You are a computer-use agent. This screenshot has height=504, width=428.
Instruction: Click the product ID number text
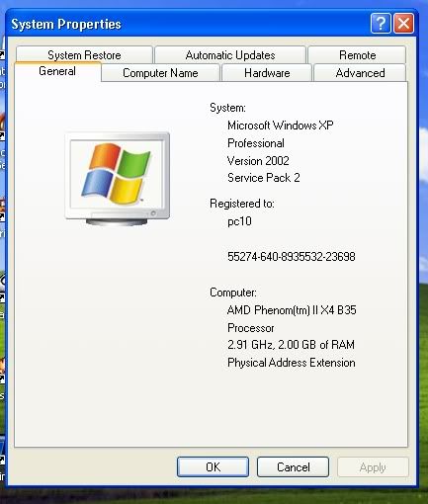point(292,257)
